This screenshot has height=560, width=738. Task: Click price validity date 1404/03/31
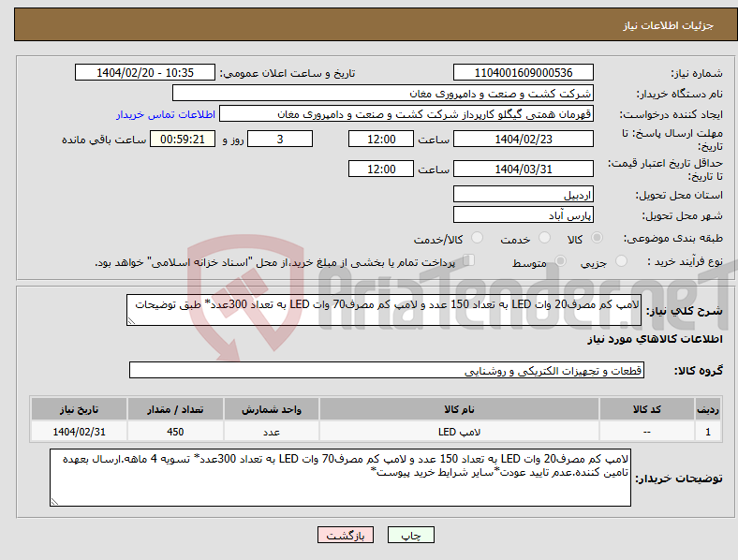pyautogui.click(x=523, y=169)
